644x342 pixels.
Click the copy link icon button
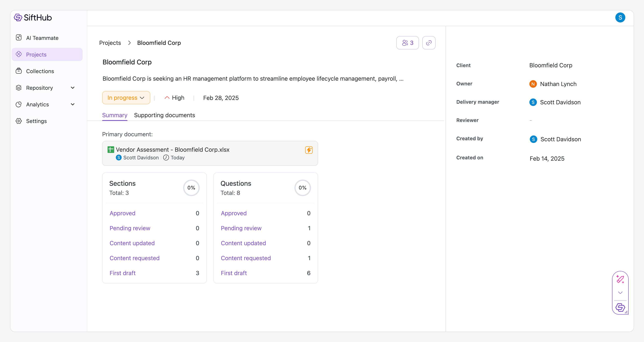coord(429,43)
